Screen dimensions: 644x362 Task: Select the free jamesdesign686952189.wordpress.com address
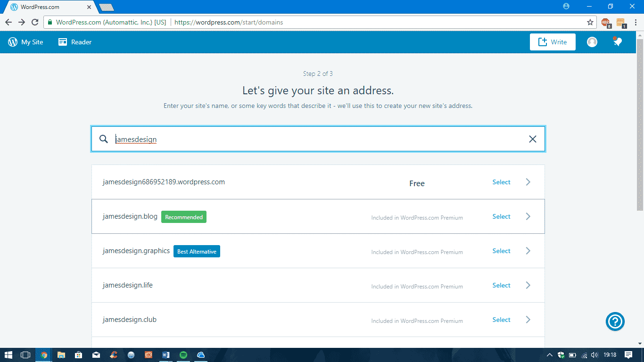(x=501, y=182)
